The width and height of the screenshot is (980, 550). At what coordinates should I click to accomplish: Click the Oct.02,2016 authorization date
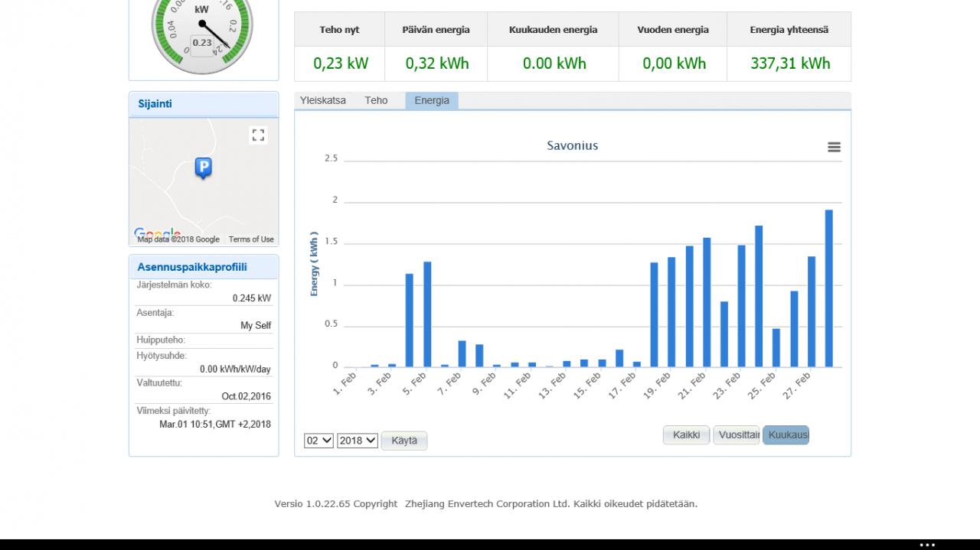tap(247, 396)
